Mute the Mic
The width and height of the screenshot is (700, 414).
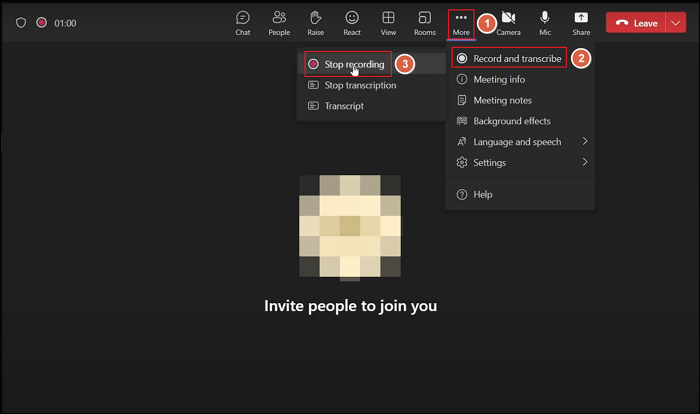545,22
